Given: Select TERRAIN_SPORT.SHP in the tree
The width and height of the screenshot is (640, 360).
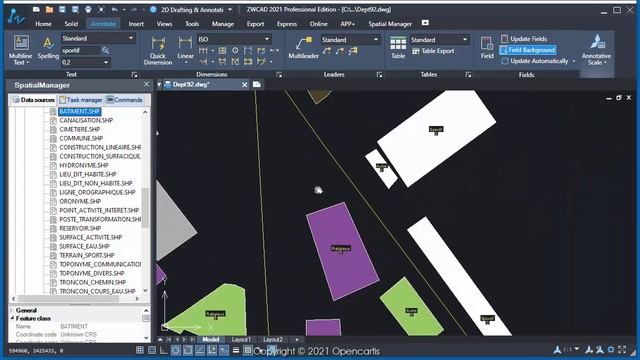Looking at the screenshot, I should point(87,255).
